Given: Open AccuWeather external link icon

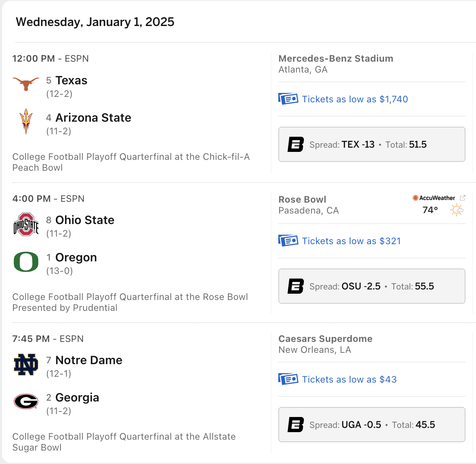Looking at the screenshot, I should (462, 198).
